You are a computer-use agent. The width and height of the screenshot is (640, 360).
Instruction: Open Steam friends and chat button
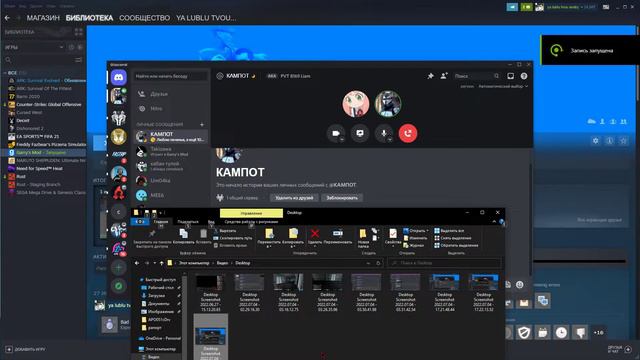pyautogui.click(x=620, y=349)
